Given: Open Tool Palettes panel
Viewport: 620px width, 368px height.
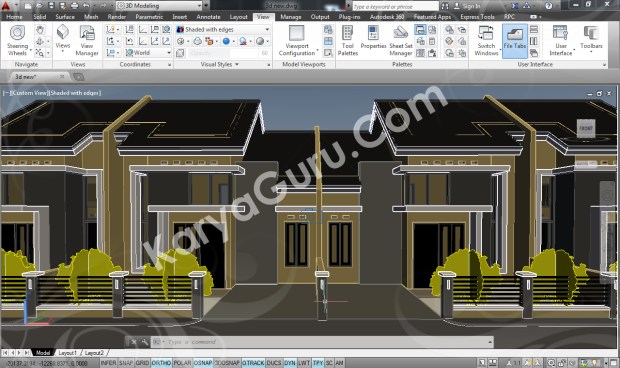Looking at the screenshot, I should [348, 41].
